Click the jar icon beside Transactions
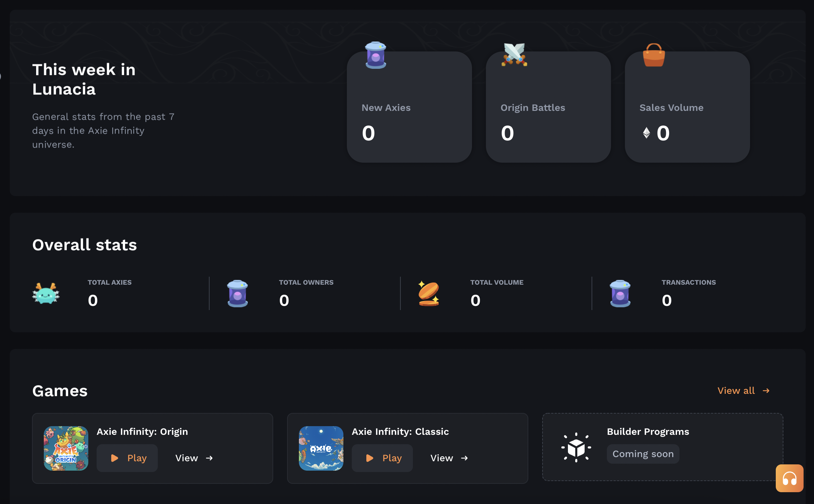 (x=620, y=293)
